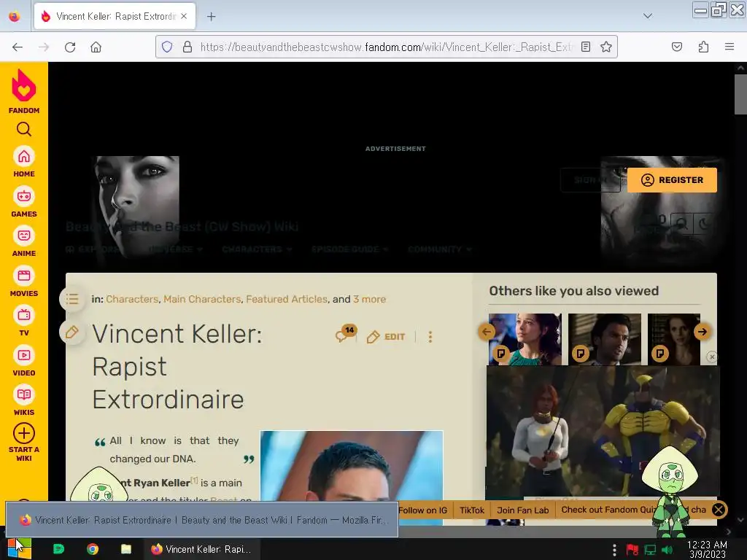Open tracking protection shield icon
Screen dimensions: 747x560
[167, 47]
